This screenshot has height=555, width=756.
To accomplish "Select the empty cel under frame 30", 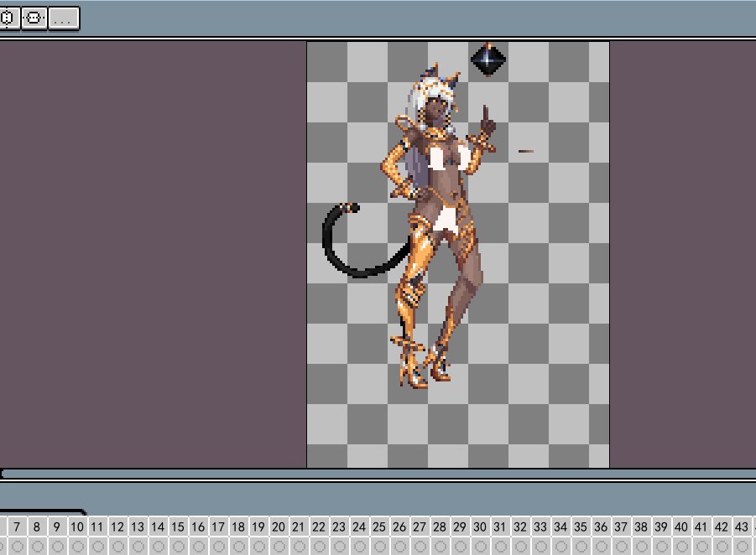I will pyautogui.click(x=480, y=547).
